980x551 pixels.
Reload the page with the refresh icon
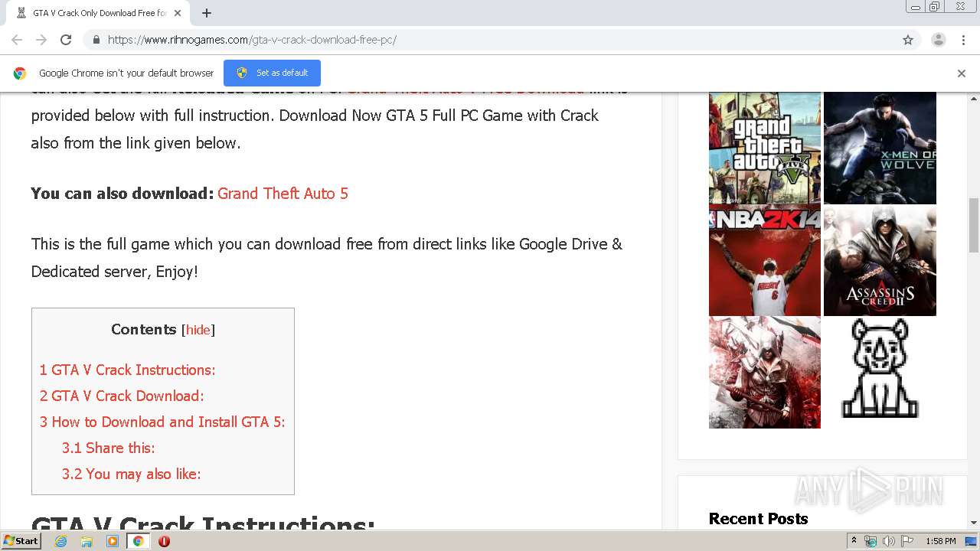[66, 40]
